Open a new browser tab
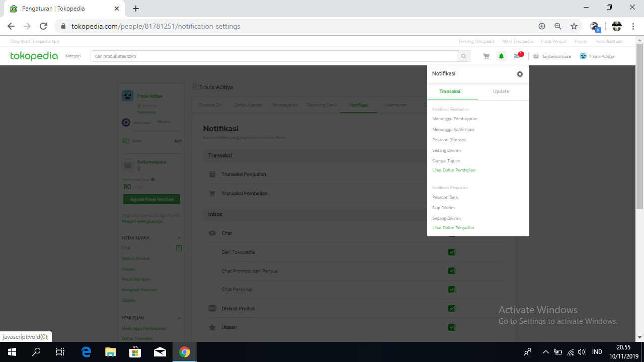The height and width of the screenshot is (362, 644). (x=136, y=9)
